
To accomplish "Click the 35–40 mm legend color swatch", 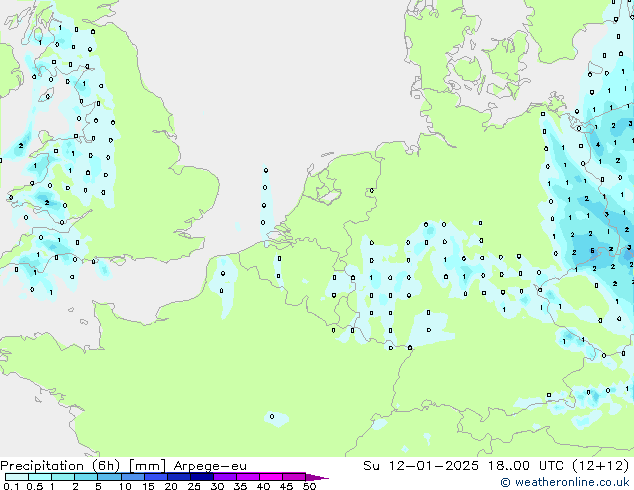I will (x=248, y=477).
